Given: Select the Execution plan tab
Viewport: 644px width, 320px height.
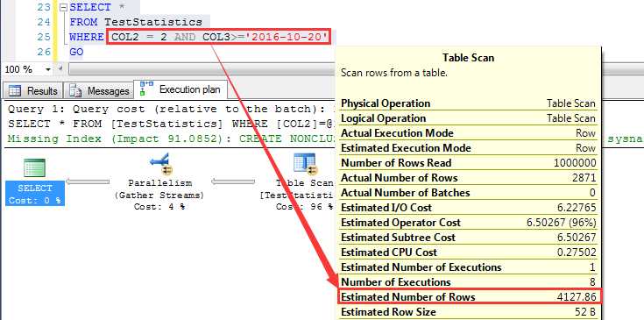Looking at the screenshot, I should [x=180, y=89].
